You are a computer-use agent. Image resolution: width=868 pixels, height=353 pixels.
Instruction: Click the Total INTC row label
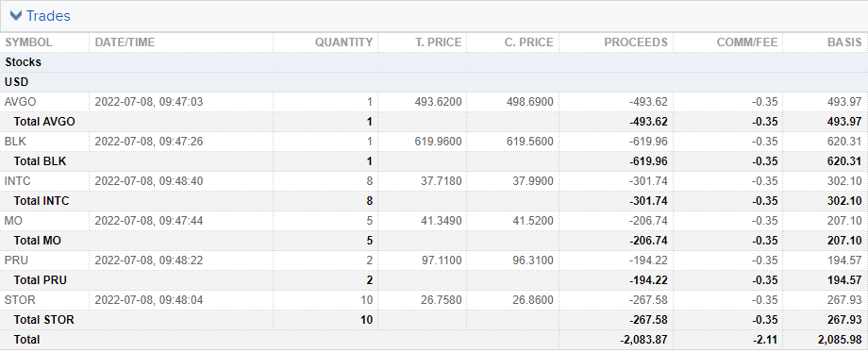(x=42, y=201)
